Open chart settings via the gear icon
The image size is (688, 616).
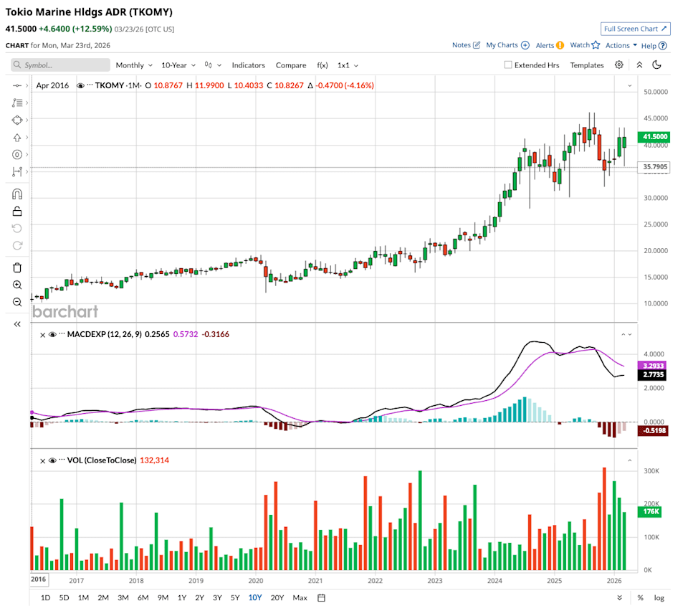[x=618, y=65]
